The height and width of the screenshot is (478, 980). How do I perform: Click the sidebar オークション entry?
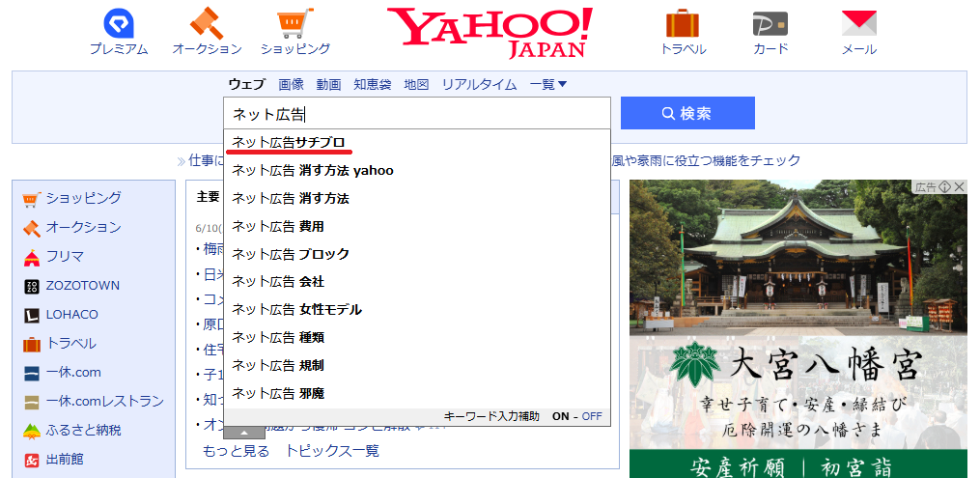pyautogui.click(x=71, y=228)
